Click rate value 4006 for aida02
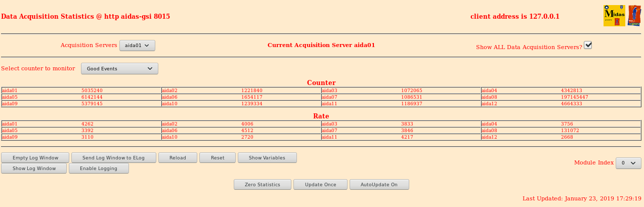The width and height of the screenshot is (644, 207). click(247, 124)
